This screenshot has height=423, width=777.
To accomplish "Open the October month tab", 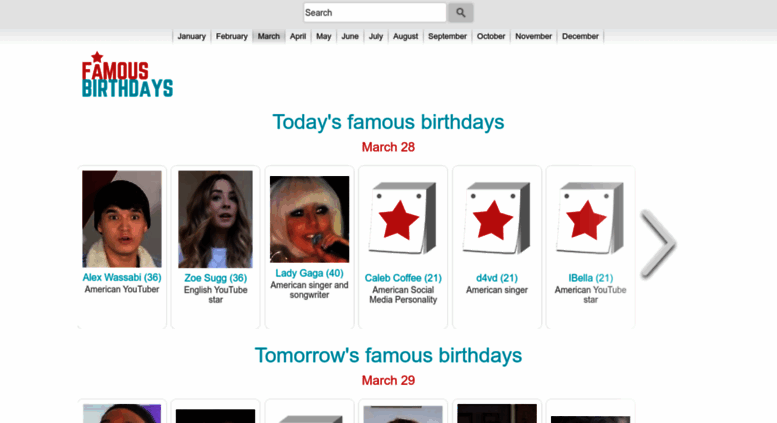I will pyautogui.click(x=491, y=36).
